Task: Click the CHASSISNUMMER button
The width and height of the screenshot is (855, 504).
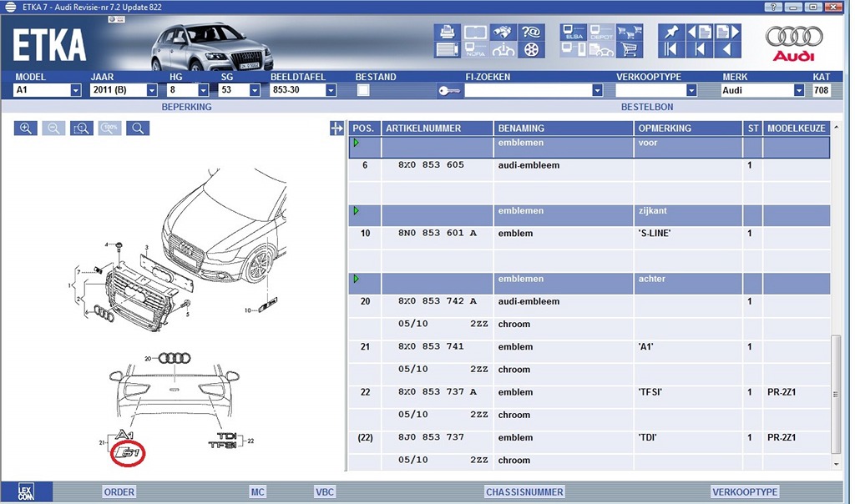Action: tap(524, 492)
